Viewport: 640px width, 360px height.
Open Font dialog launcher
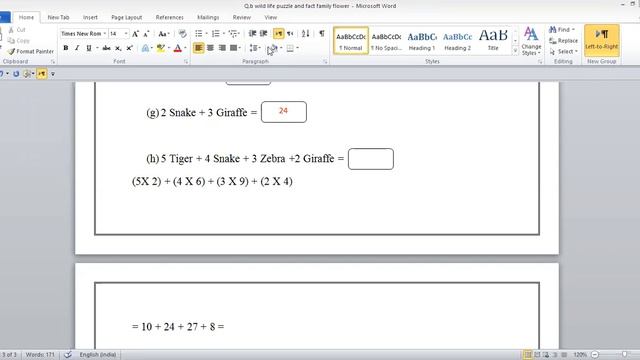[x=186, y=62]
